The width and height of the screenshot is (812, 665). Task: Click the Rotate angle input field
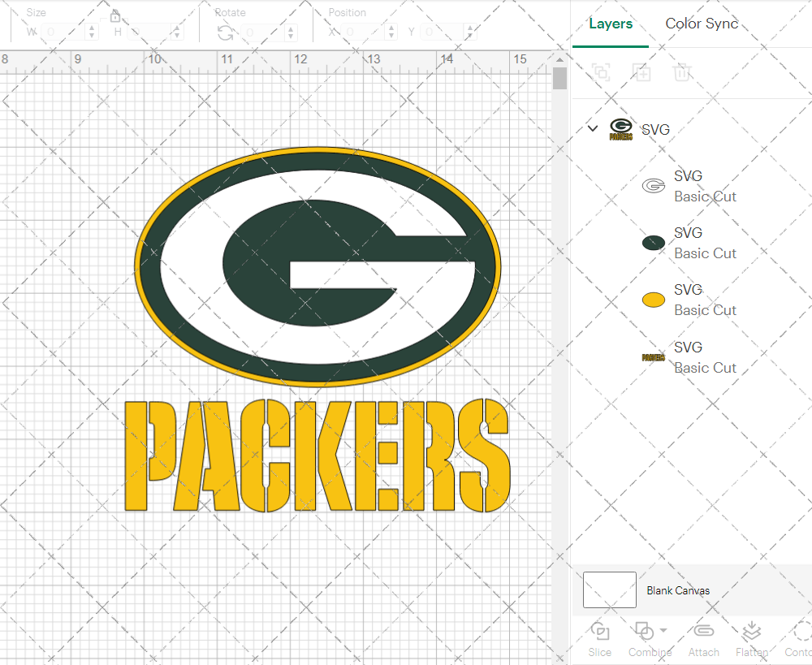click(263, 32)
